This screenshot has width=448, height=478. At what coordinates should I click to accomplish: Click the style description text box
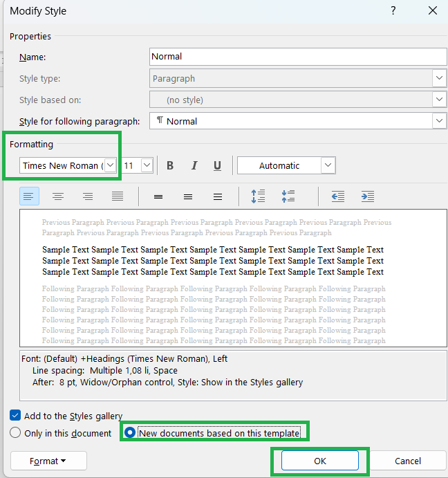(233, 376)
